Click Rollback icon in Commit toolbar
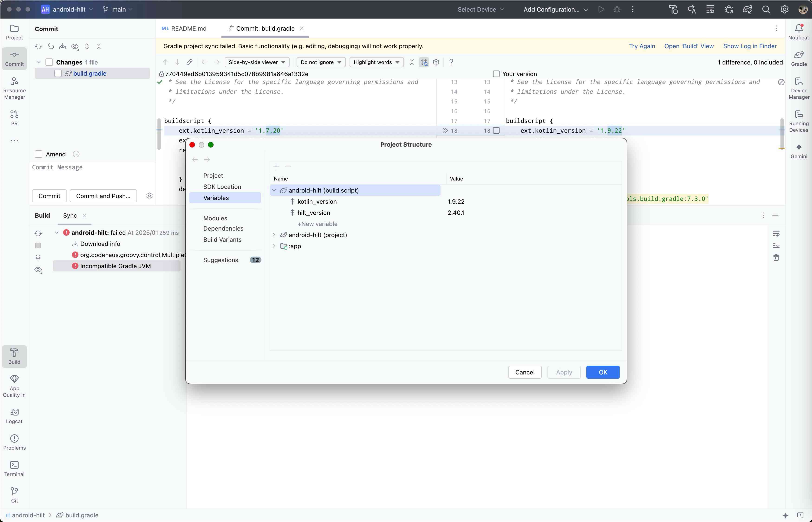The width and height of the screenshot is (812, 522). pos(51,46)
